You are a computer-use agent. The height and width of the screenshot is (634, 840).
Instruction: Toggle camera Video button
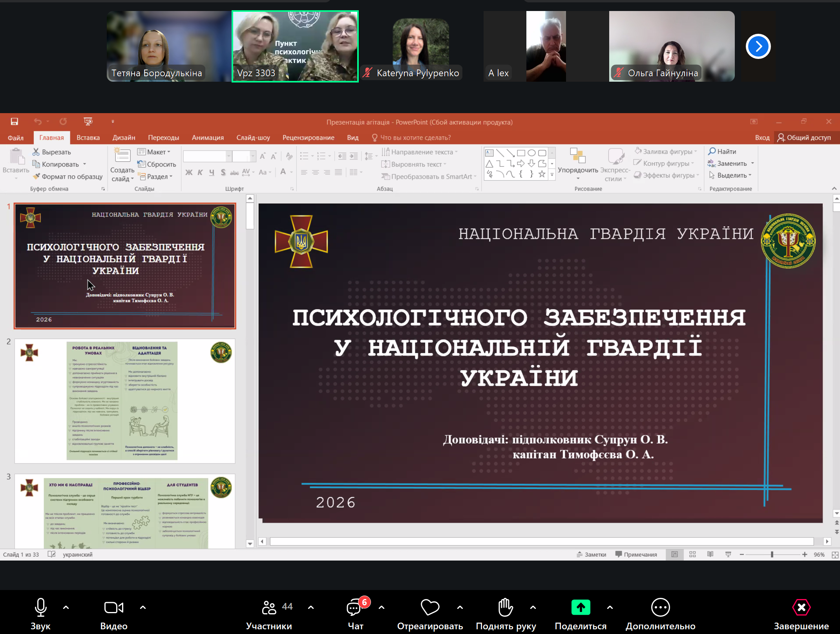pyautogui.click(x=113, y=608)
